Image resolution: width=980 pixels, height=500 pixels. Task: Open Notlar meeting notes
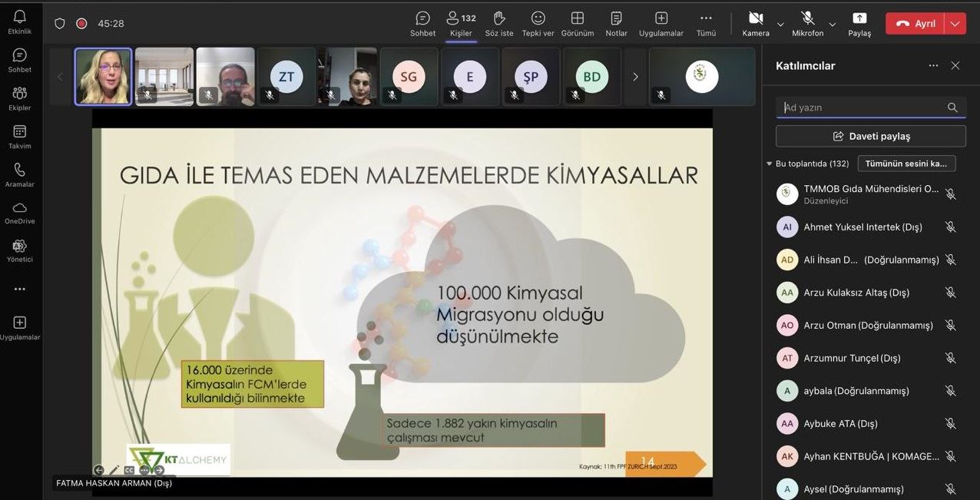[616, 23]
